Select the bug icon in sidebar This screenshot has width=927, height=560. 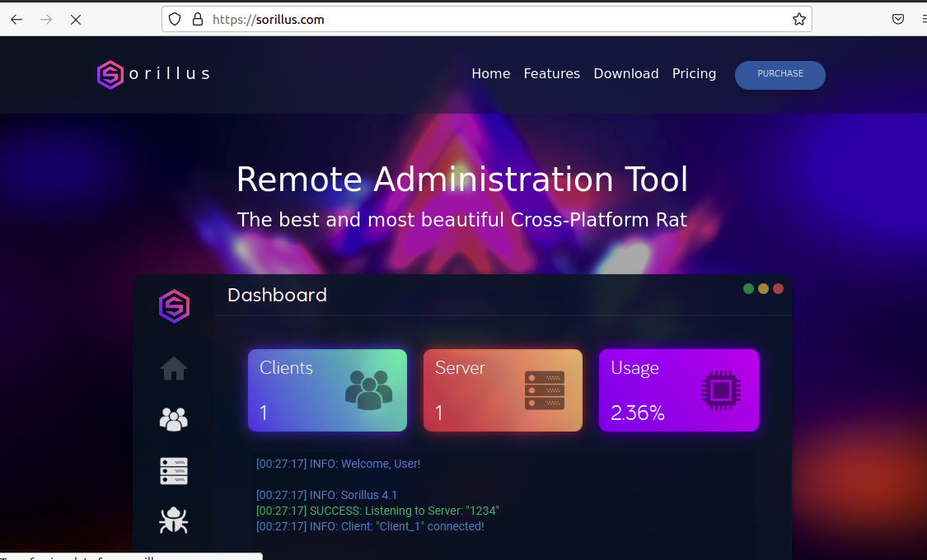pyautogui.click(x=174, y=520)
